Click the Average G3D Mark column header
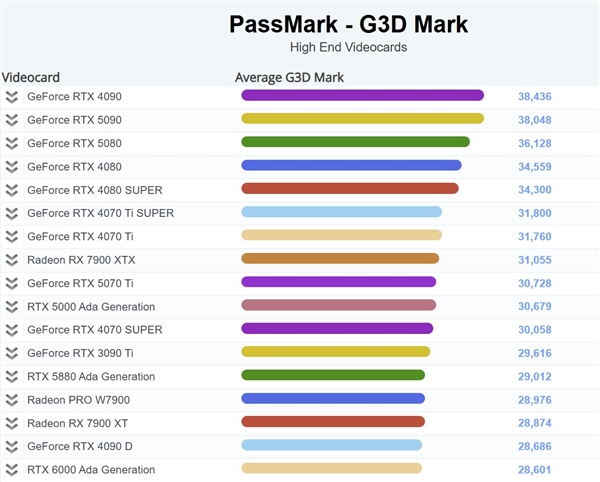Screen dimensions: 600x482 (x=289, y=77)
